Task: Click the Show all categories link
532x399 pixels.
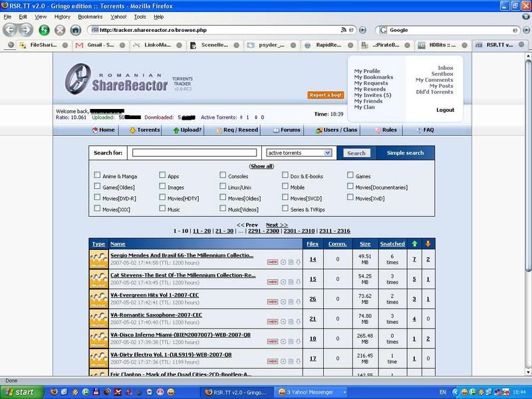Action: pos(261,166)
